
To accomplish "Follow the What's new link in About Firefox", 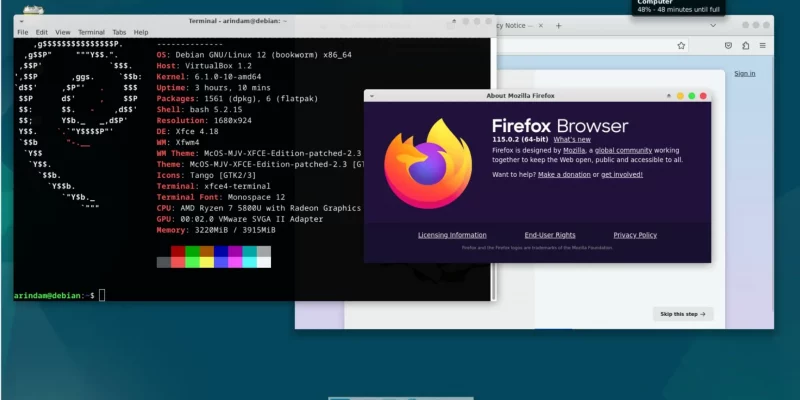I will point(572,139).
